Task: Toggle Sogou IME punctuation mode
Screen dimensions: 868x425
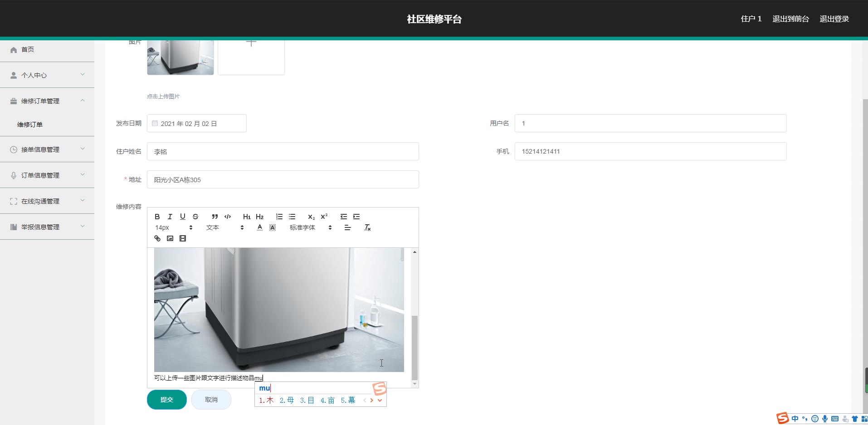Action: [x=805, y=419]
